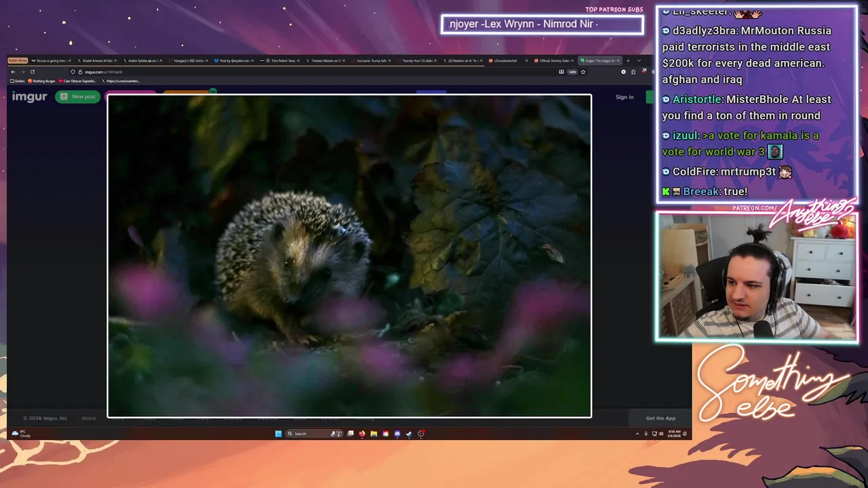
Task: Close the 'Russia is giving Iran' tab
Action: 69,60
